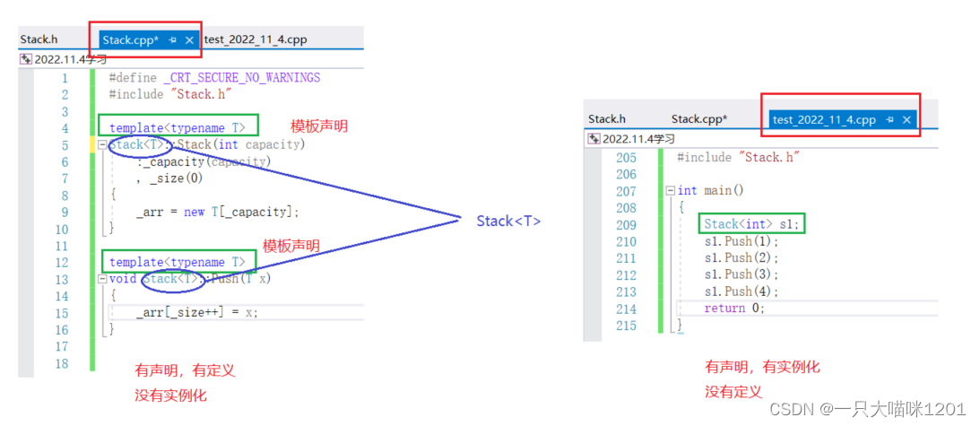Click the int main() declaration
The width and height of the screenshot is (980, 426).
(711, 191)
